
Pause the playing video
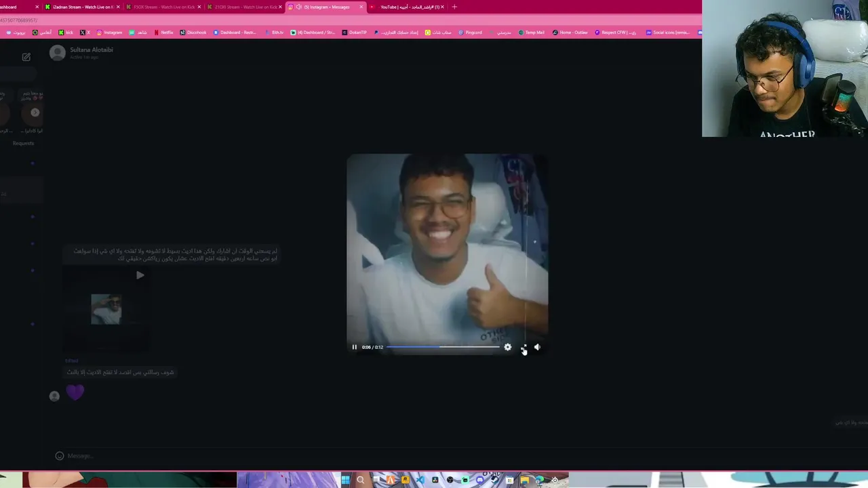pyautogui.click(x=354, y=347)
